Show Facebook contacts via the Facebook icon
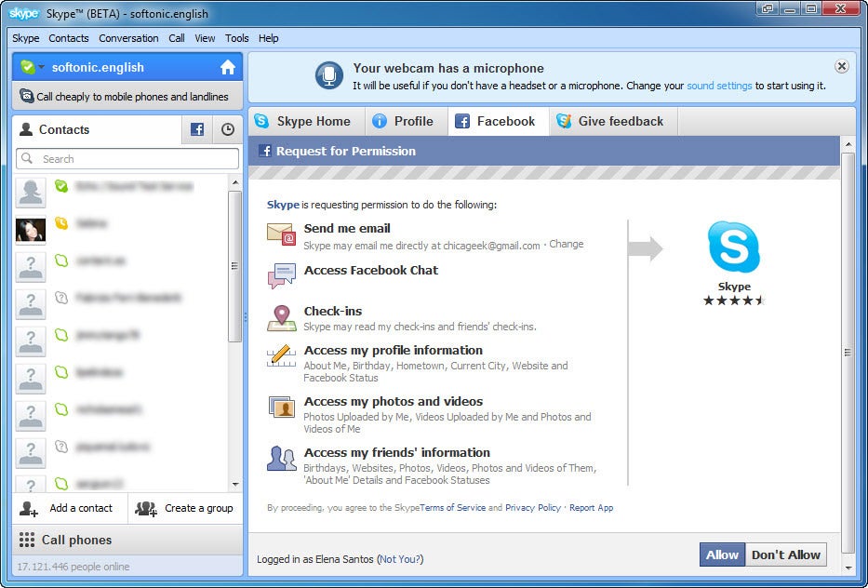Screen dimensions: 868x588 click(x=197, y=129)
